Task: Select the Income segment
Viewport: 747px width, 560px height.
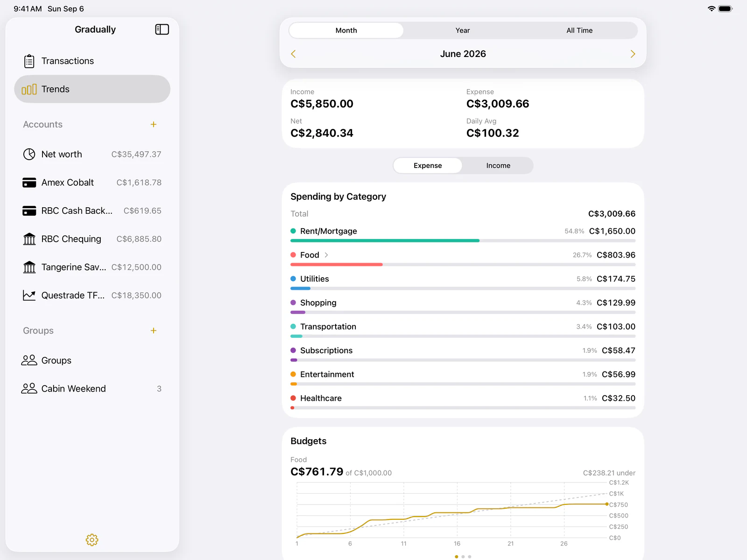Action: 498,166
